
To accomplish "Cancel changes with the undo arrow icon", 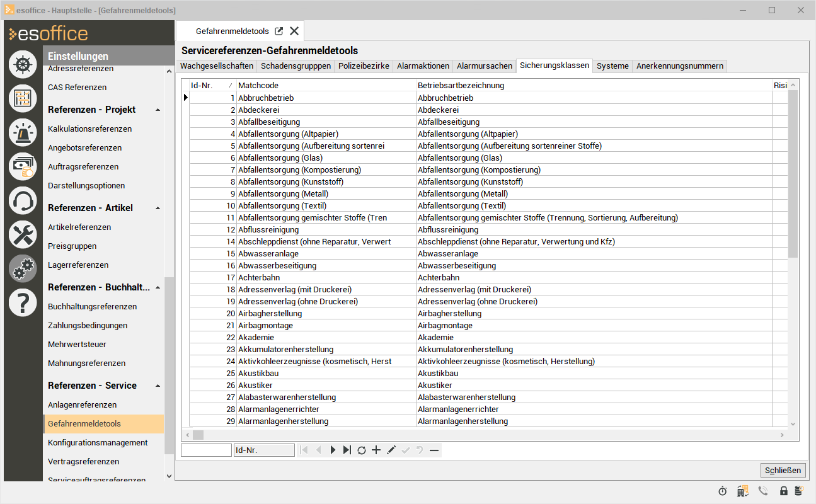I will [x=419, y=450].
